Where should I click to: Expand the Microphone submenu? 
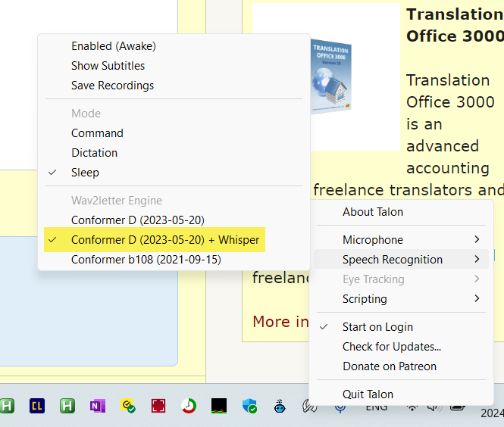coord(401,240)
